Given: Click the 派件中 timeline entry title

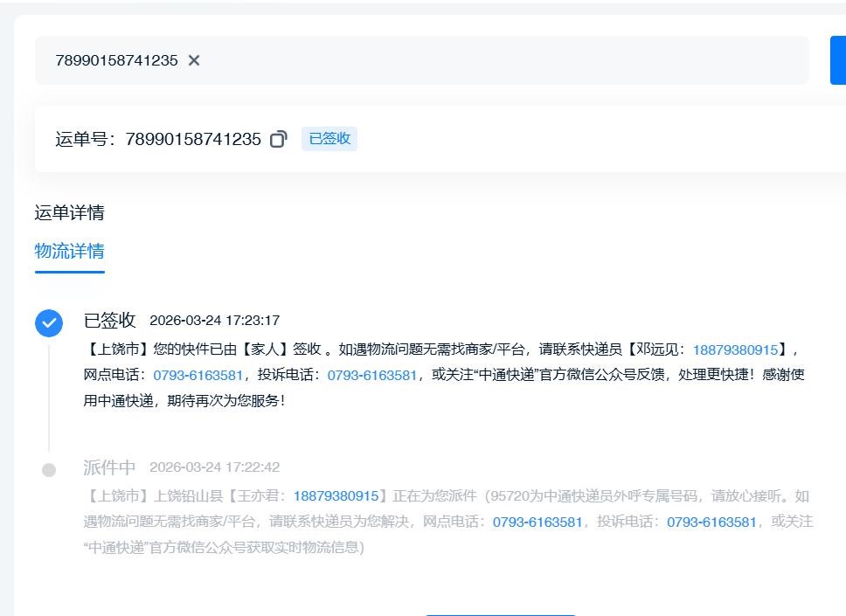Looking at the screenshot, I should [109, 467].
